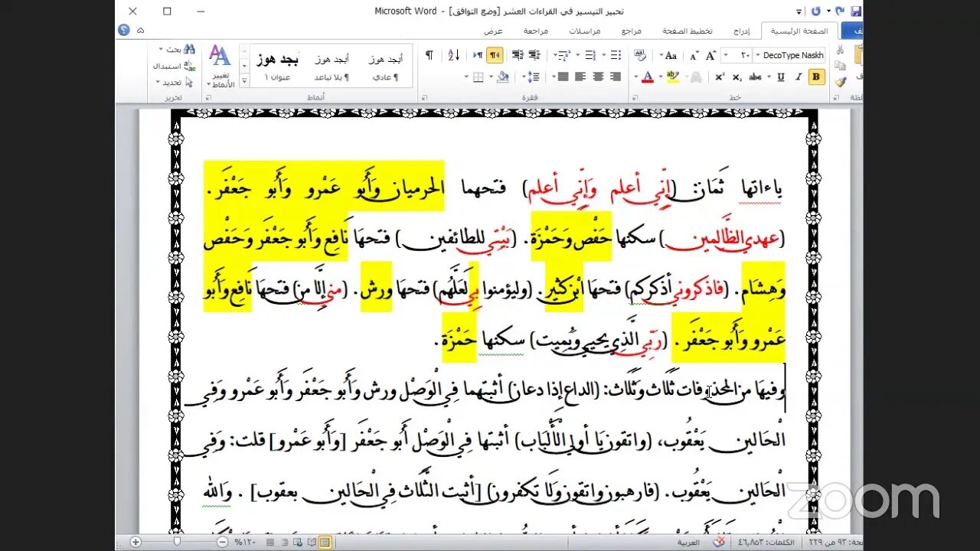Apply the Heading 1 (عنوان ١) style

(278, 66)
